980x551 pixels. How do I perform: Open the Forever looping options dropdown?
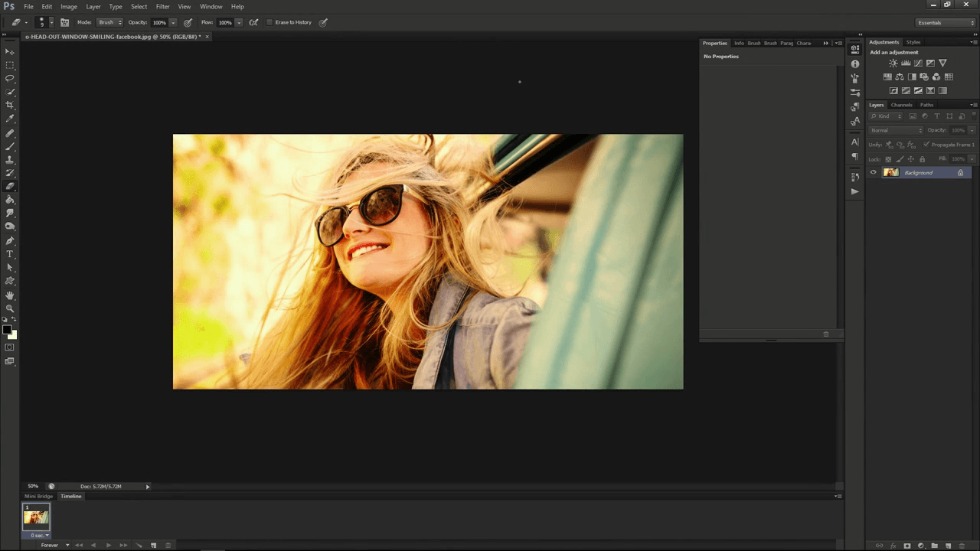54,546
